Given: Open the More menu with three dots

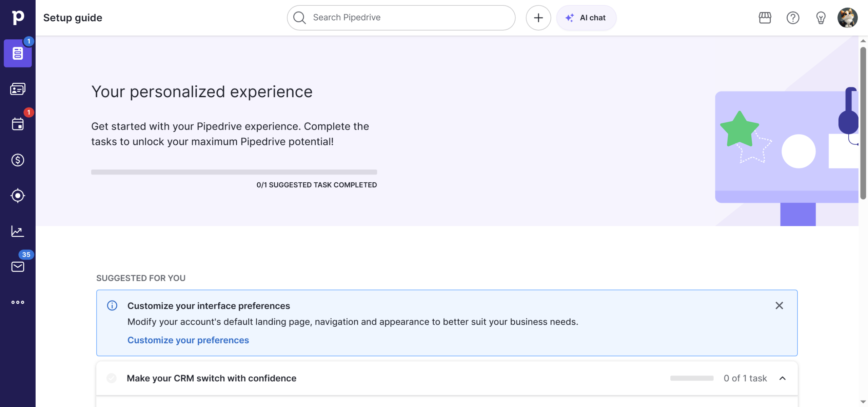Looking at the screenshot, I should click(18, 302).
